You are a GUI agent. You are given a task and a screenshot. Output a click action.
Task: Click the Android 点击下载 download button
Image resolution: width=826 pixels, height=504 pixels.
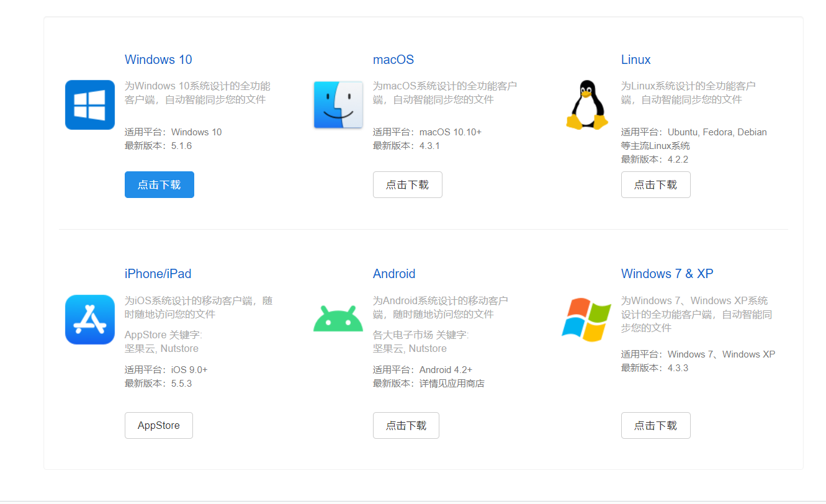coord(406,425)
